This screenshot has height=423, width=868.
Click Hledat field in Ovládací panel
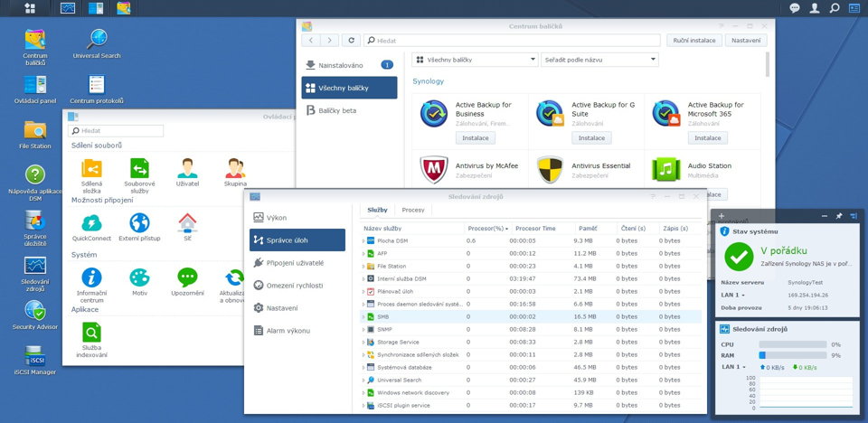tap(116, 131)
